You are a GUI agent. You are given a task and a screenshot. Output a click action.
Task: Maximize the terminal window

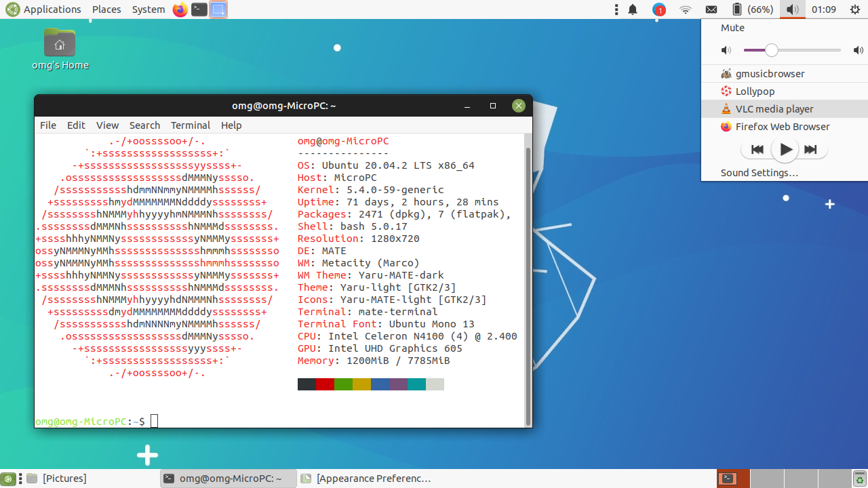click(x=493, y=106)
